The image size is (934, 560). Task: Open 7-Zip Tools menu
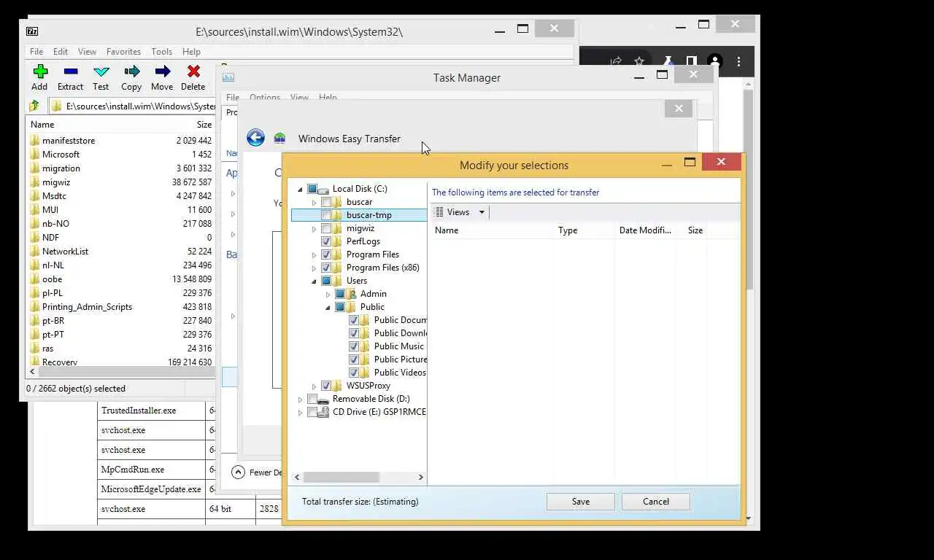click(x=162, y=52)
